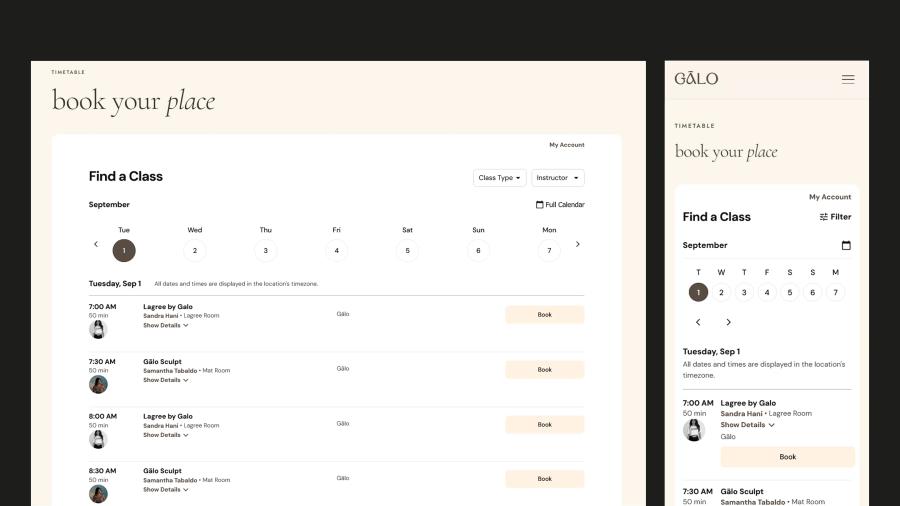Viewport: 900px width, 506px height.
Task: Expand Show Details in mobile 7:00 AM class
Action: [747, 425]
